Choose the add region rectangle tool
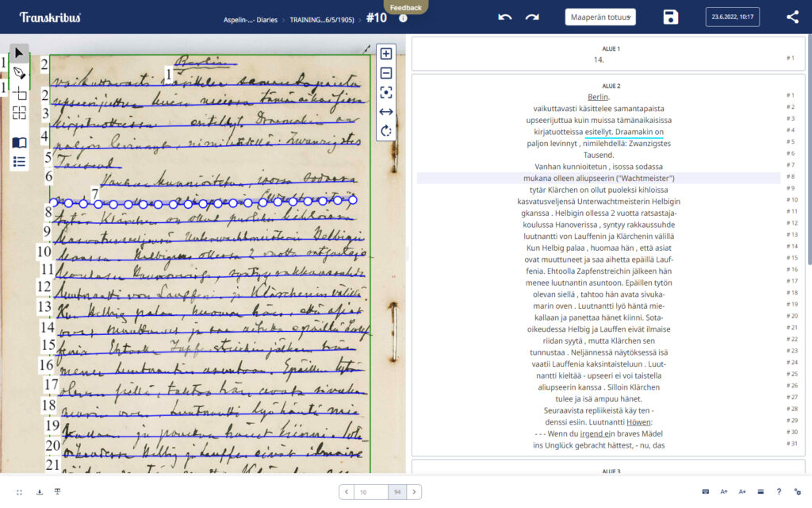Screen dimensions: 812x508 (x=19, y=94)
